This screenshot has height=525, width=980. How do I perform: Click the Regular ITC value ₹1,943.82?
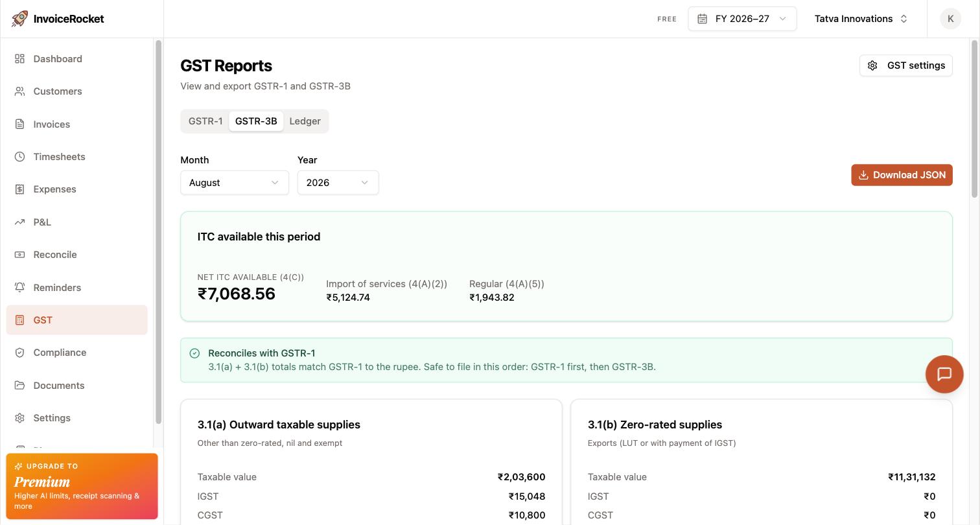coord(492,297)
